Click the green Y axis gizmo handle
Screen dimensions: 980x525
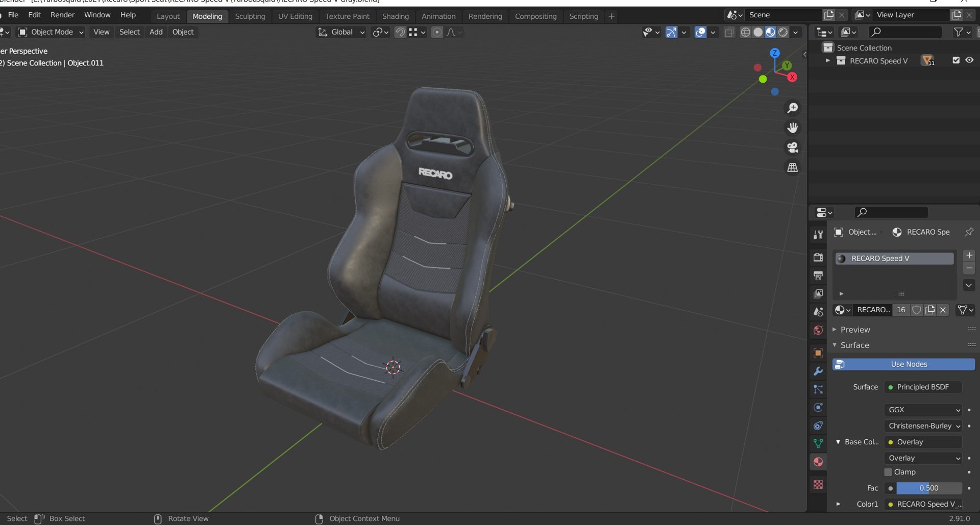tap(787, 65)
